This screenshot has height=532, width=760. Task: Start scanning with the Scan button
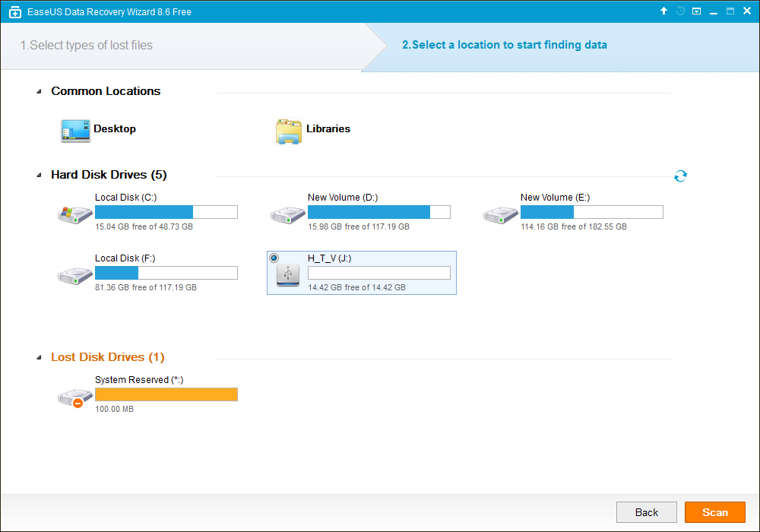715,512
